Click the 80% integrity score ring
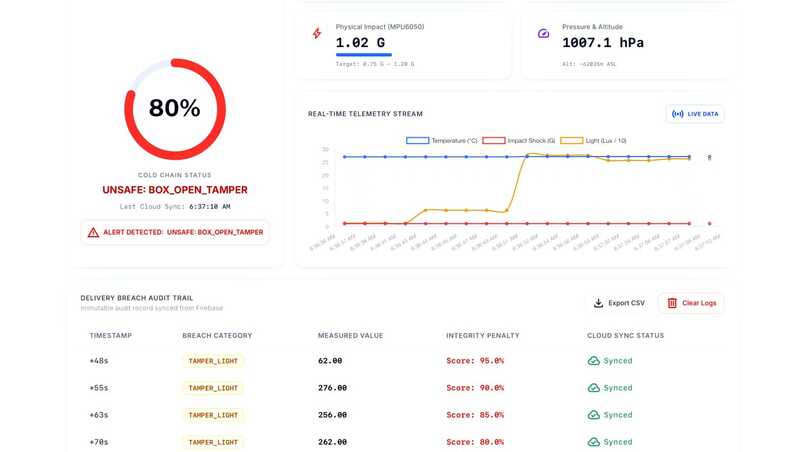Viewport: 806px width, 452px height. [175, 109]
